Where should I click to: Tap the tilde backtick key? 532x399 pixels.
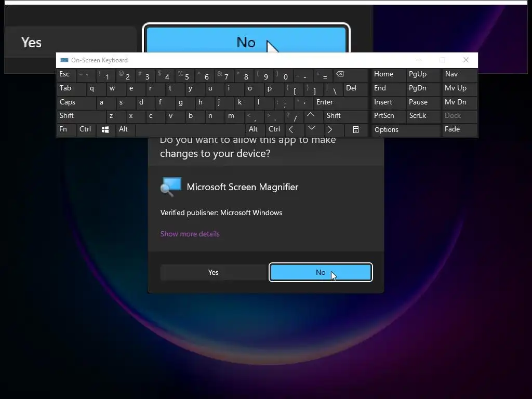coord(86,75)
